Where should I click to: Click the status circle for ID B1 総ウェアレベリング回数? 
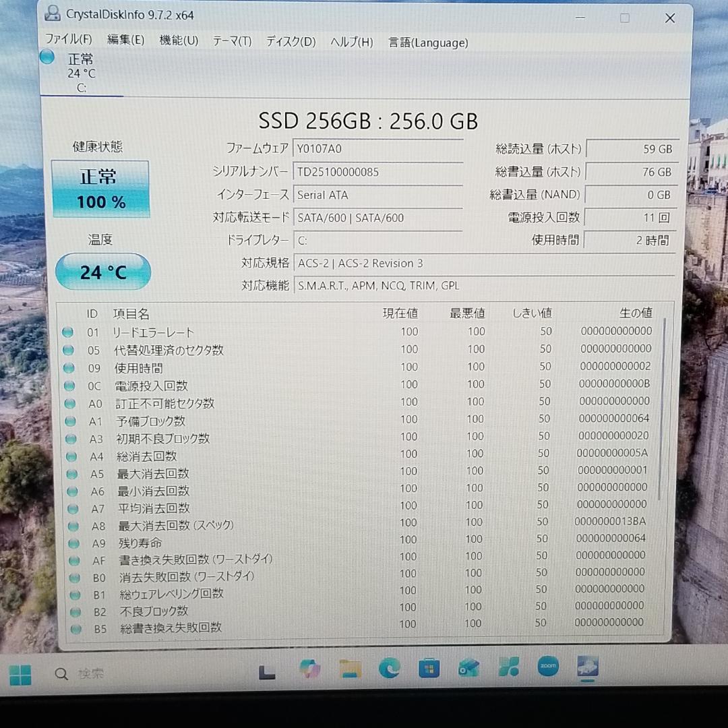tap(75, 595)
